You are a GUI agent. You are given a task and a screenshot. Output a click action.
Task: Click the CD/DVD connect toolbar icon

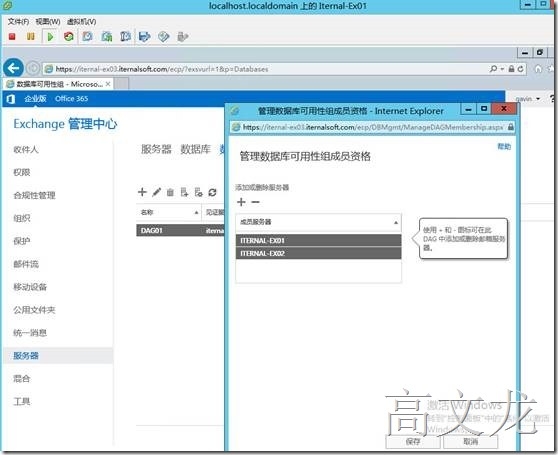pyautogui.click(x=163, y=36)
